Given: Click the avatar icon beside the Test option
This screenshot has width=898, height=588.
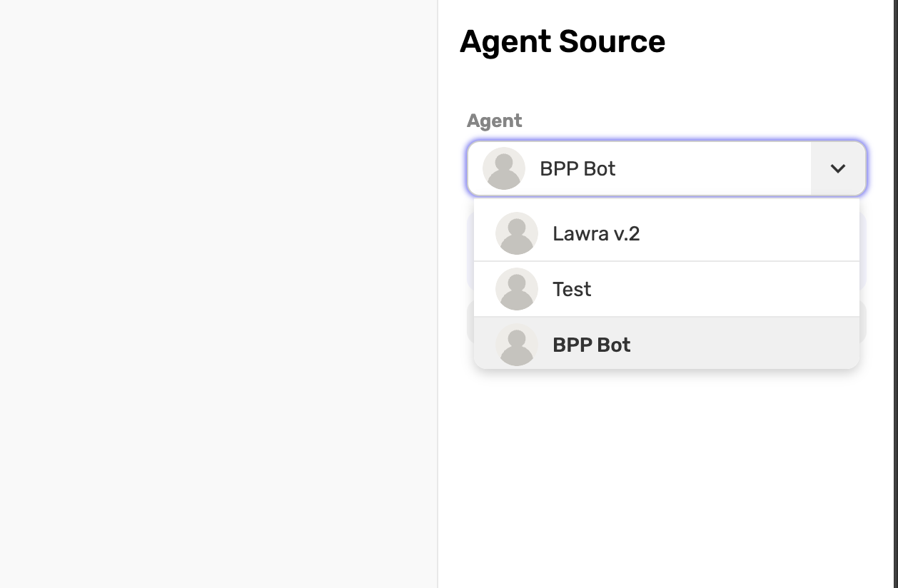Looking at the screenshot, I should pos(517,289).
